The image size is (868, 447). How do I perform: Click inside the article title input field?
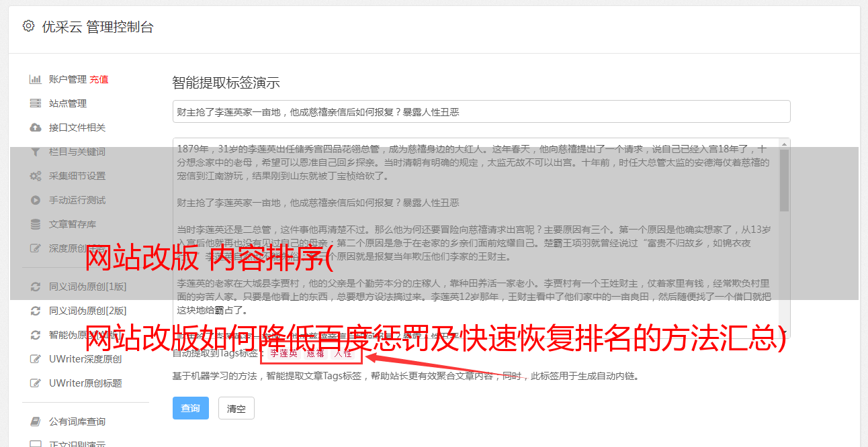point(481,111)
